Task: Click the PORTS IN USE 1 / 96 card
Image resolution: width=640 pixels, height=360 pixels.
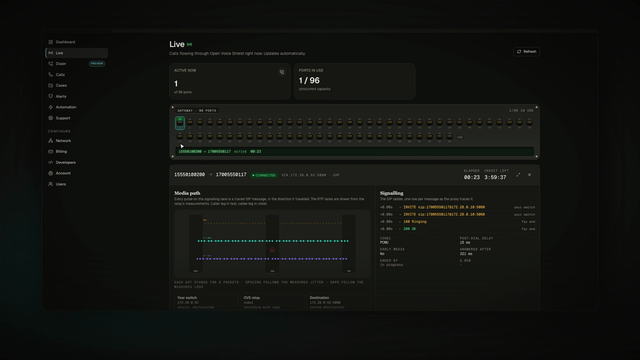Action: click(x=354, y=81)
